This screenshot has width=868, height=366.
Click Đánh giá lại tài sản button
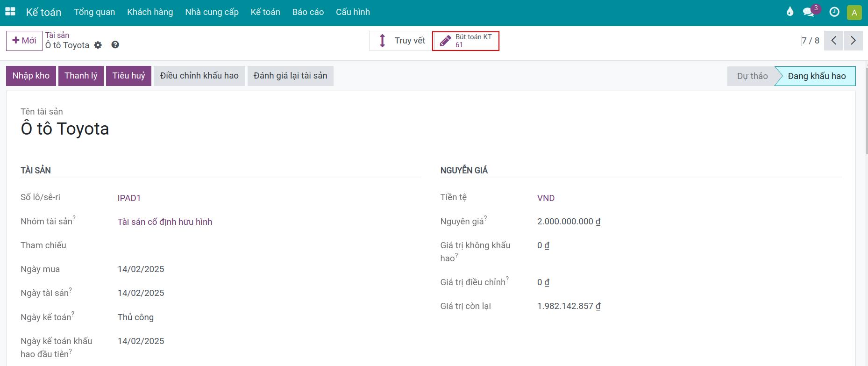[291, 76]
